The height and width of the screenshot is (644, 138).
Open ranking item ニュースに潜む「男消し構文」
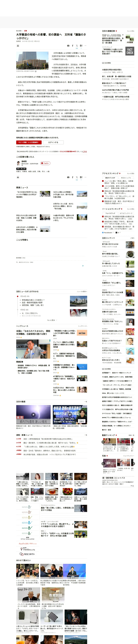(119, 182)
